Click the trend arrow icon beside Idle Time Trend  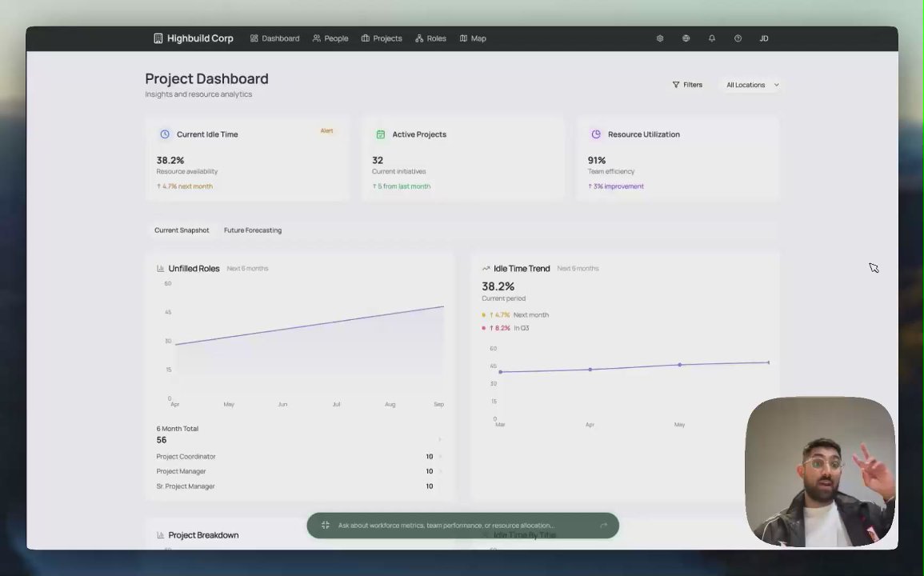pyautogui.click(x=486, y=268)
